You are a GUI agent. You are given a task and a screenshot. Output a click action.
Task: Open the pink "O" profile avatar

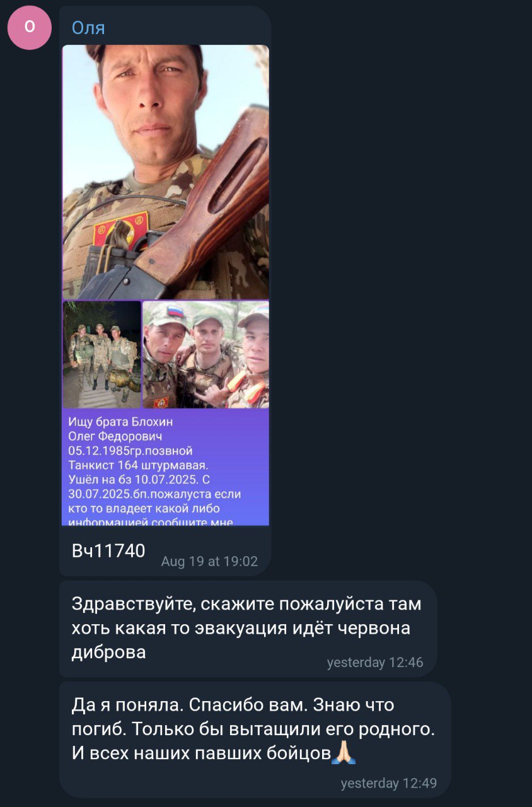(x=29, y=28)
